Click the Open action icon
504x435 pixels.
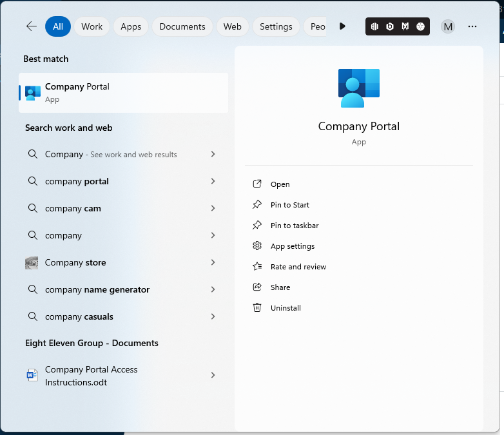point(257,184)
